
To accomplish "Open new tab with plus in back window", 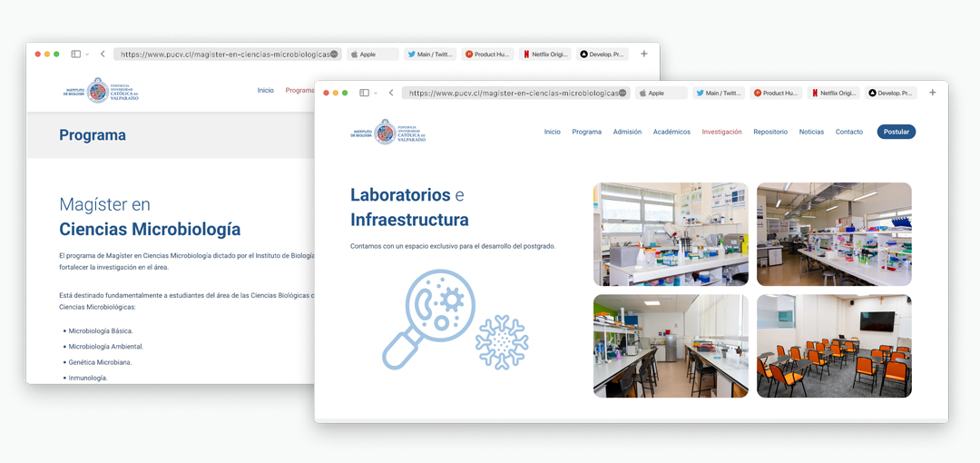I will click(x=644, y=54).
